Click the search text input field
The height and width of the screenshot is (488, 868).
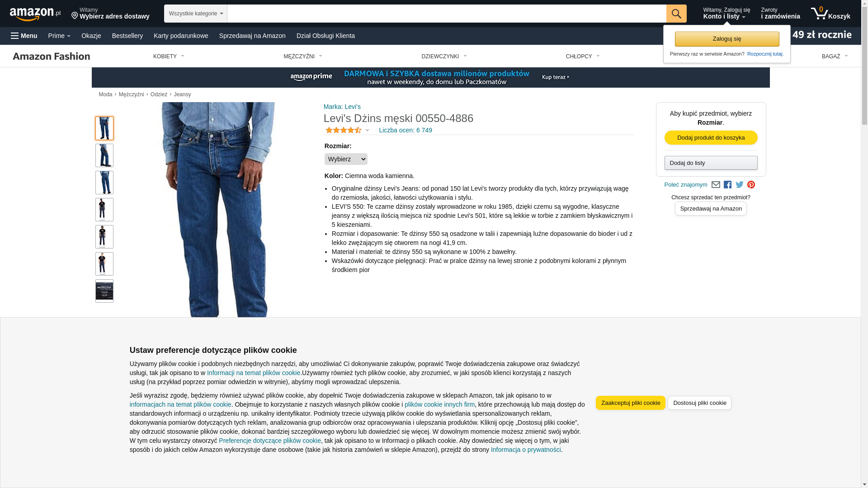coord(447,14)
